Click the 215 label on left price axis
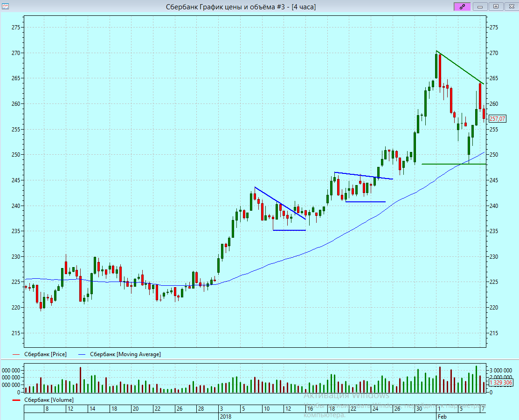 point(16,333)
